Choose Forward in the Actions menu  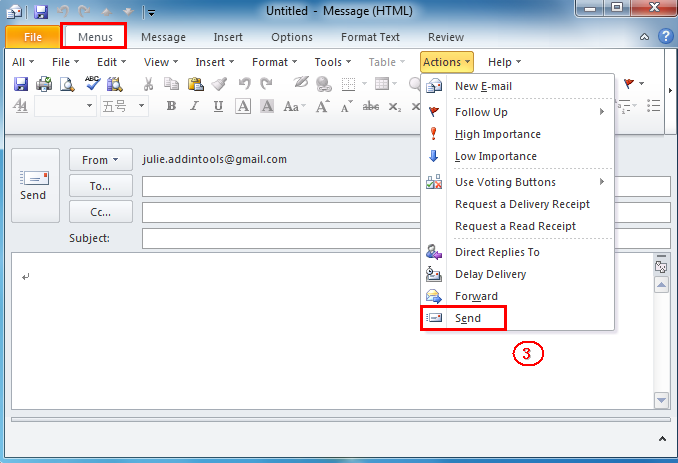(x=518, y=296)
